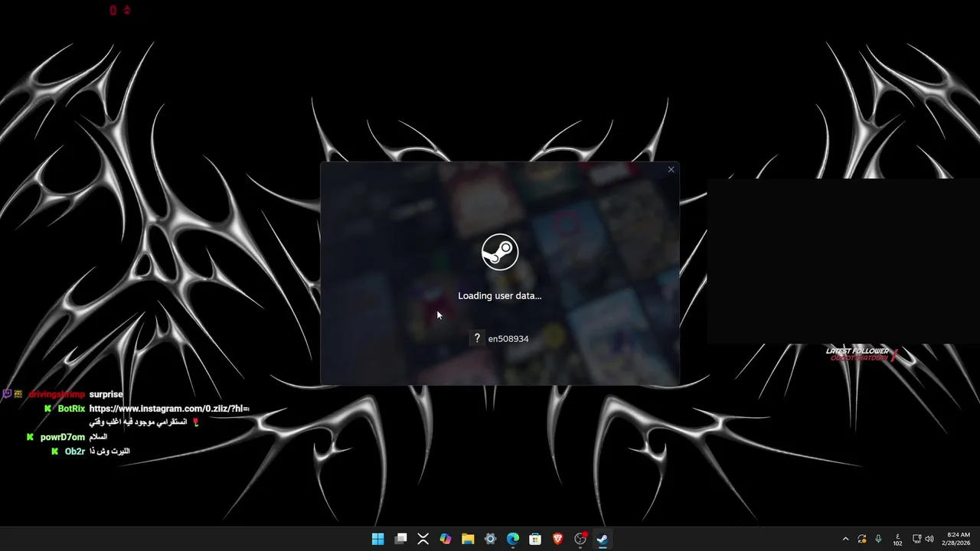The width and height of the screenshot is (980, 551).
Task: Click the sync update tray icon
Action: (862, 539)
